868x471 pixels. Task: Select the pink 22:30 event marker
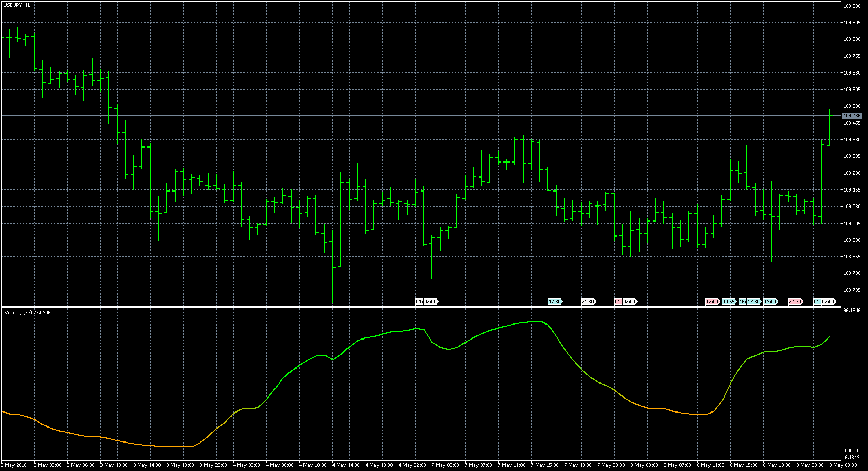(x=794, y=302)
